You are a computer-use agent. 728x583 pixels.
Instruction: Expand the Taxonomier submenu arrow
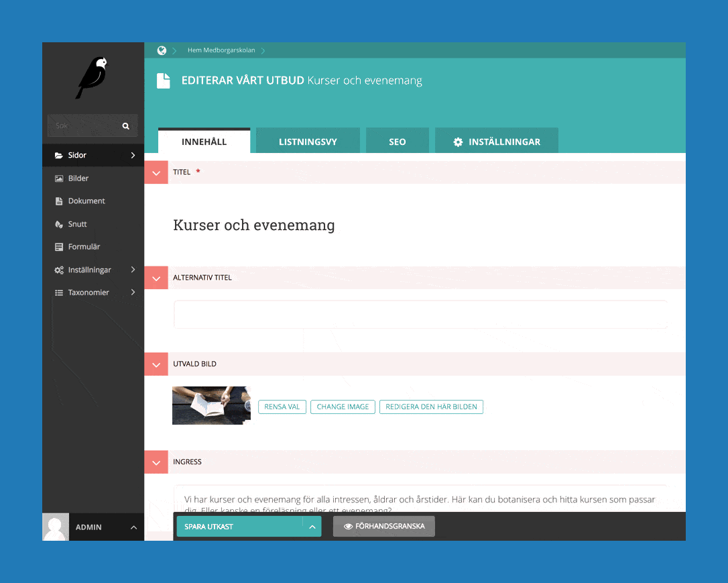pyautogui.click(x=133, y=293)
